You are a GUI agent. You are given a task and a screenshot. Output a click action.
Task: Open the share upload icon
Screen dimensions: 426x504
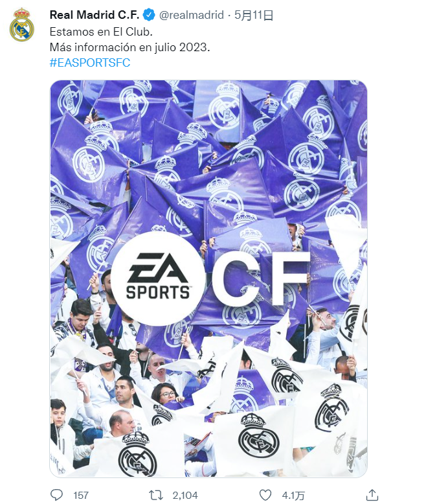point(372,495)
